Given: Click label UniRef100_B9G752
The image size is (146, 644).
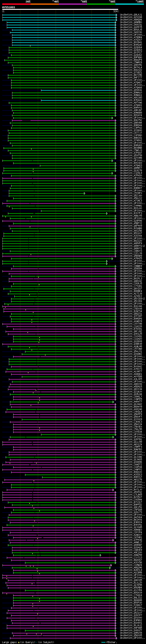Looking at the screenshot, I should (131, 120).
